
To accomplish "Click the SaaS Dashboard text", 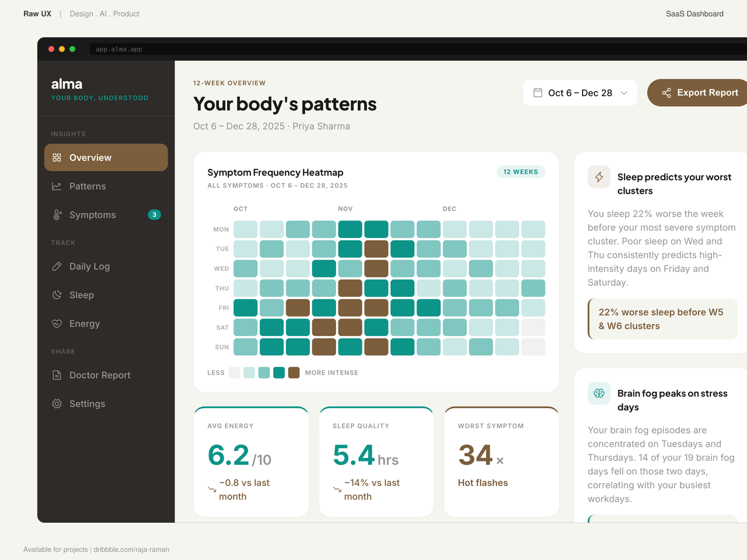I will (x=694, y=14).
